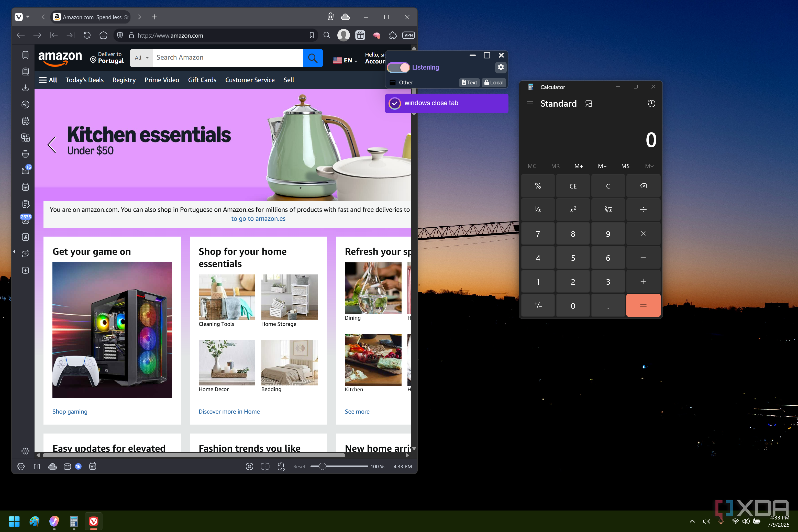This screenshot has height=532, width=798.
Task: Open the Bookmarks panel in sidebar
Action: pos(25,55)
